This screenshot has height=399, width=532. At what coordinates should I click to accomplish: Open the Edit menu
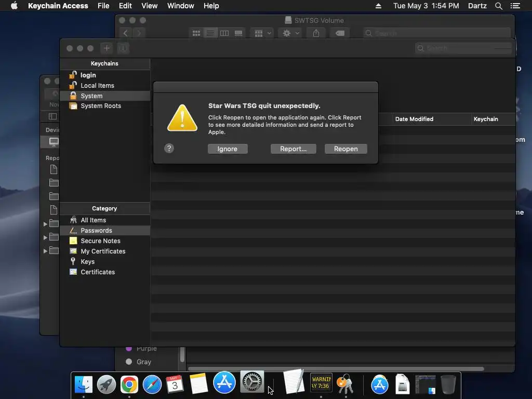pyautogui.click(x=125, y=6)
